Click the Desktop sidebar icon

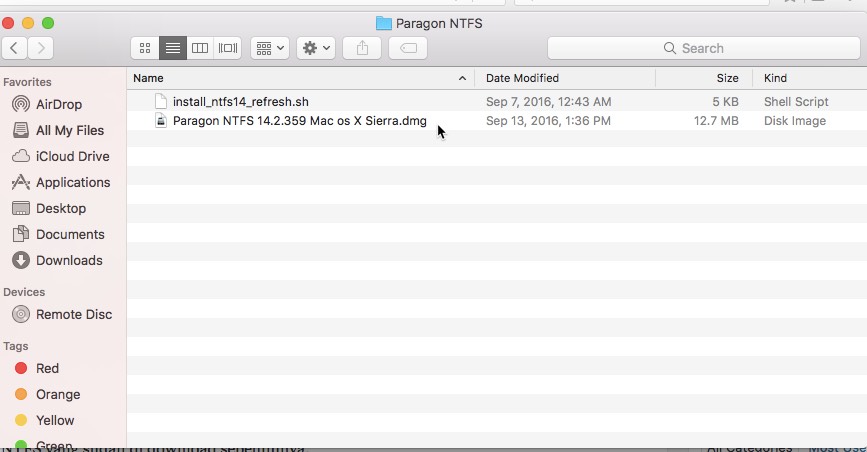21,208
